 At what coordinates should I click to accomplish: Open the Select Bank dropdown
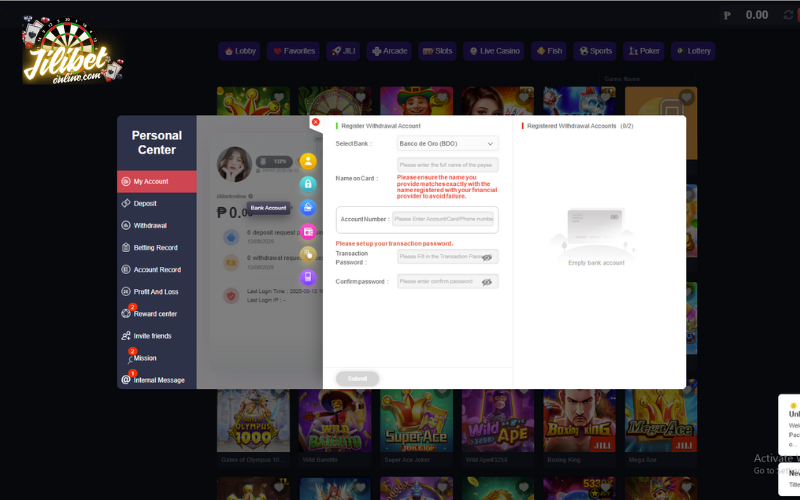click(447, 144)
